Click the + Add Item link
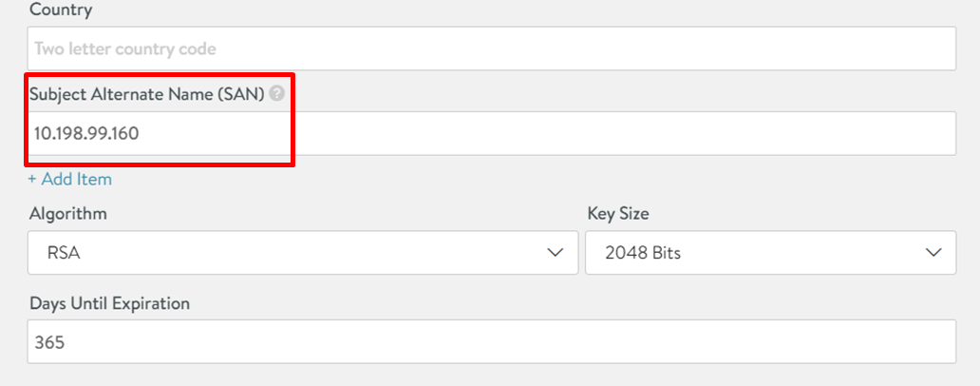This screenshot has height=386, width=980. (69, 179)
